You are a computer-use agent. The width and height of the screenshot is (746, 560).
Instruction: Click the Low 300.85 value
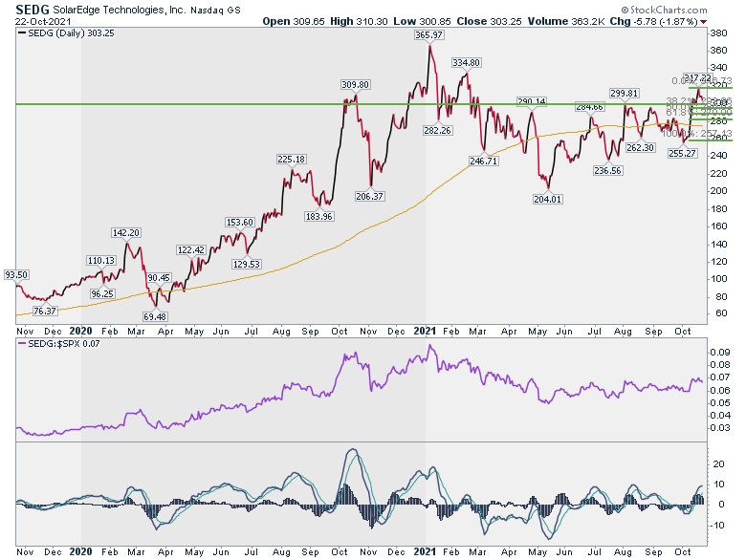[422, 21]
